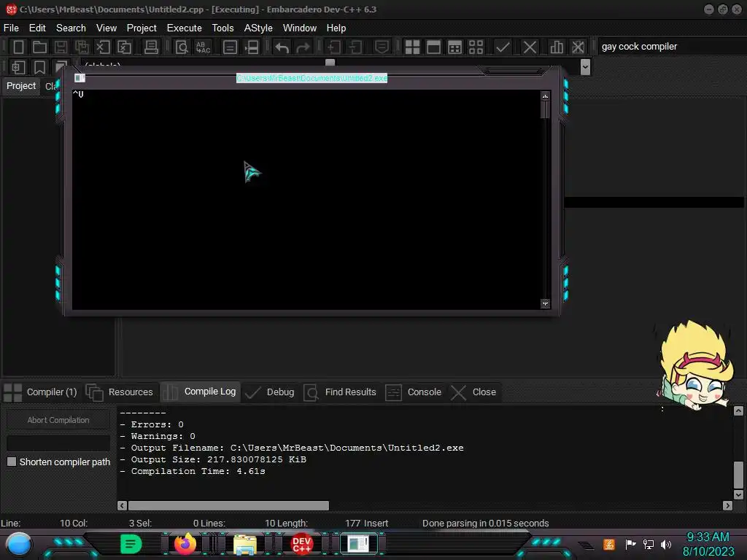Viewport: 747px width, 560px height.
Task: Click the Debug checkmark toolbar icon
Action: point(503,47)
